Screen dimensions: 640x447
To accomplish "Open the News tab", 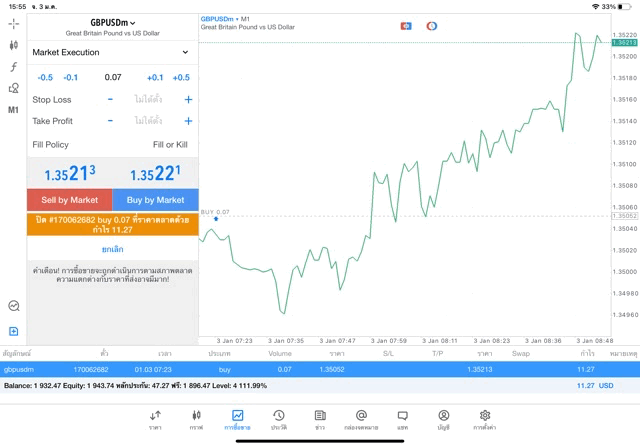I will [319, 419].
